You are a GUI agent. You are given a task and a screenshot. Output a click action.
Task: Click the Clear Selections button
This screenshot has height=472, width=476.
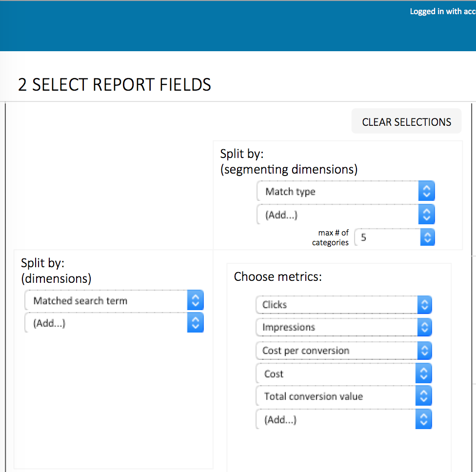[x=406, y=121]
